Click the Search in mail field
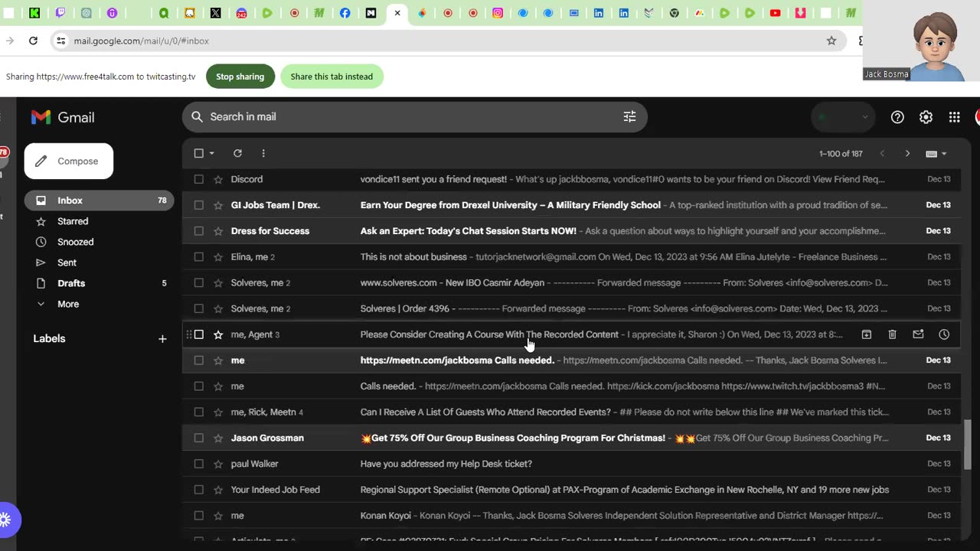 (413, 116)
